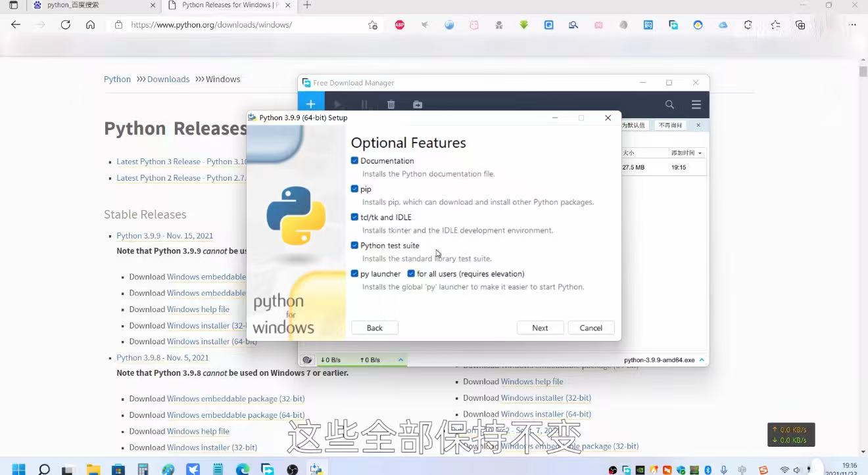The width and height of the screenshot is (868, 475).
Task: Click the green download arrow extension icon
Action: (x=523, y=24)
